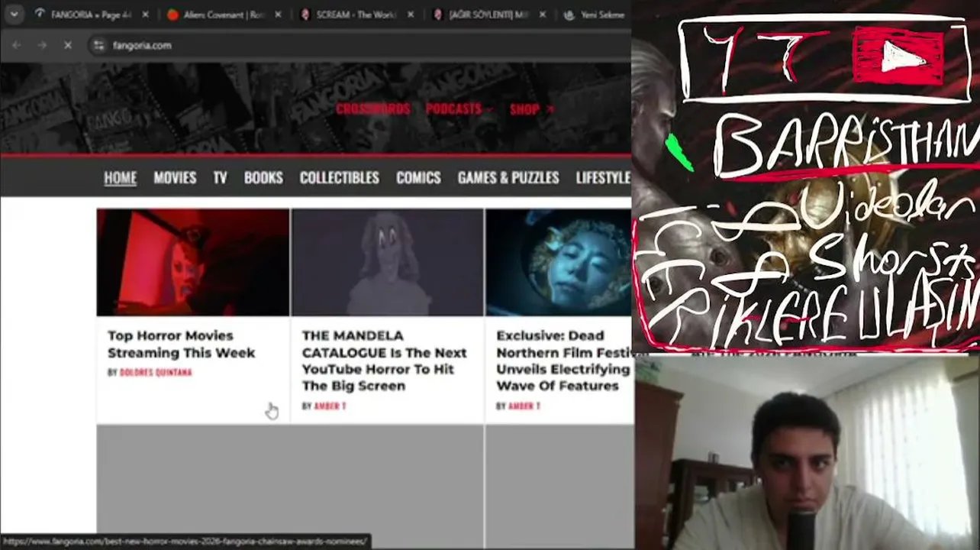The image size is (980, 550).
Task: Open the COMICS navigation item
Action: (418, 177)
